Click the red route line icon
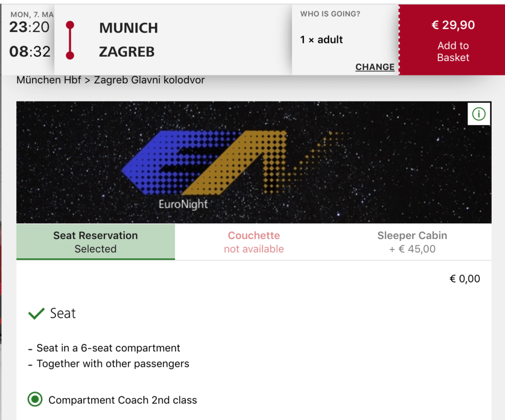Image resolution: width=505 pixels, height=420 pixels. [70, 39]
